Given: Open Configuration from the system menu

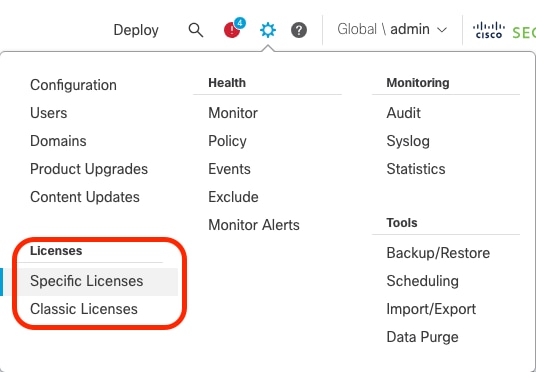Looking at the screenshot, I should pos(73,85).
